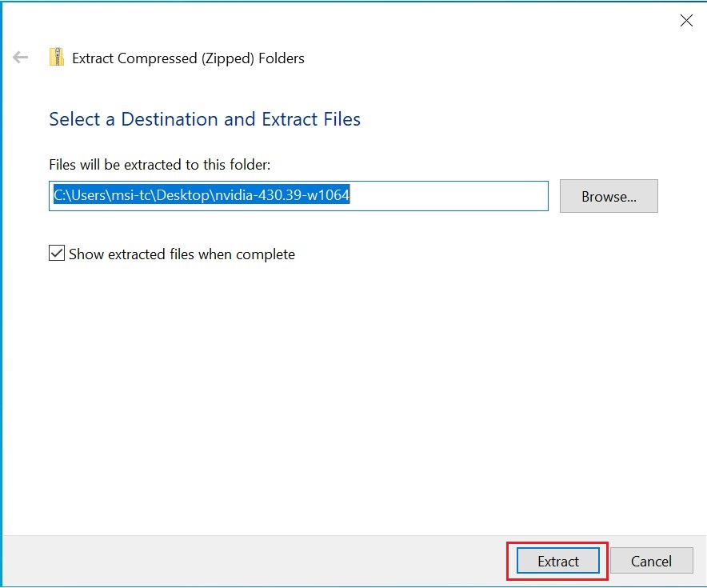Screen dimensions: 707x588
Task: Go back using the left arrow icon
Action: (20, 58)
